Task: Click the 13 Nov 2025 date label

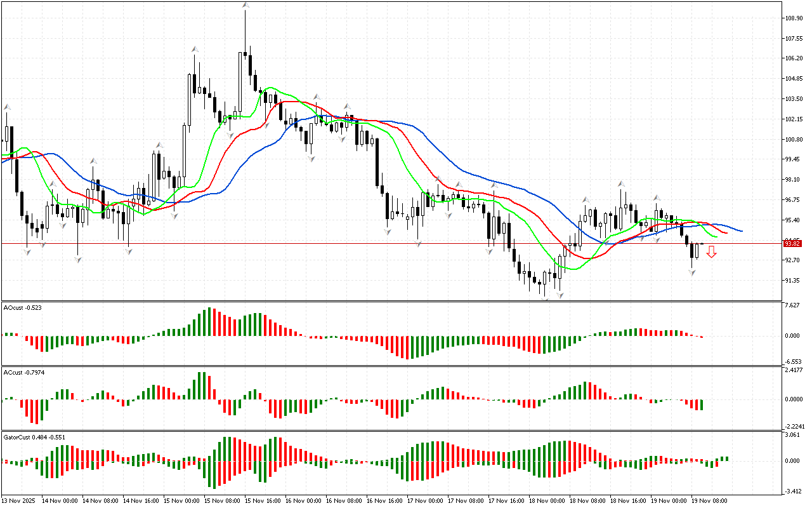Action: coord(19,501)
